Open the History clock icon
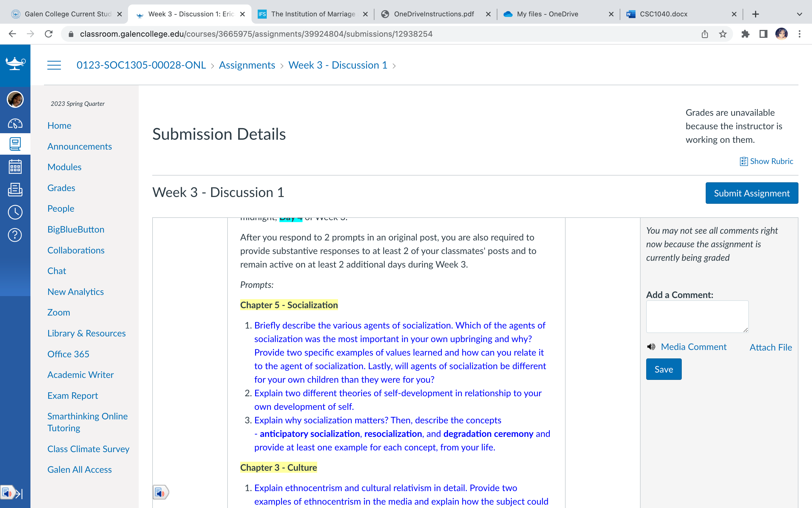Screen dimensions: 812x508 (x=15, y=212)
